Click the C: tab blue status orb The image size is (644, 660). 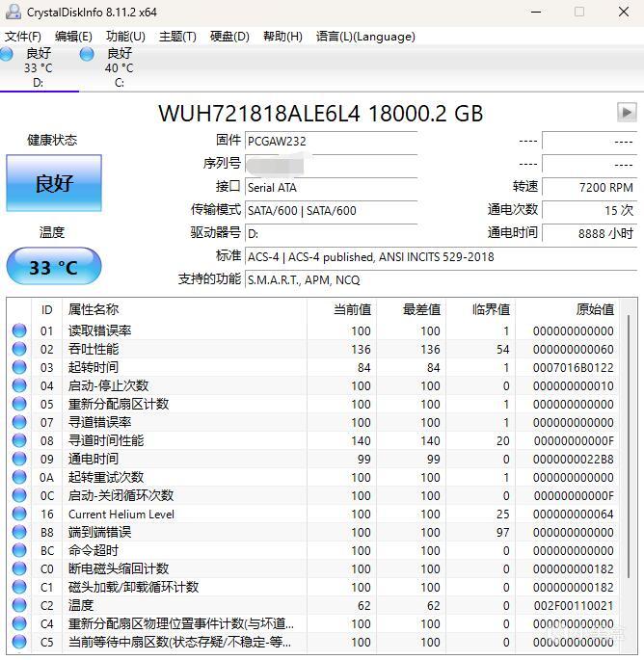click(x=87, y=54)
